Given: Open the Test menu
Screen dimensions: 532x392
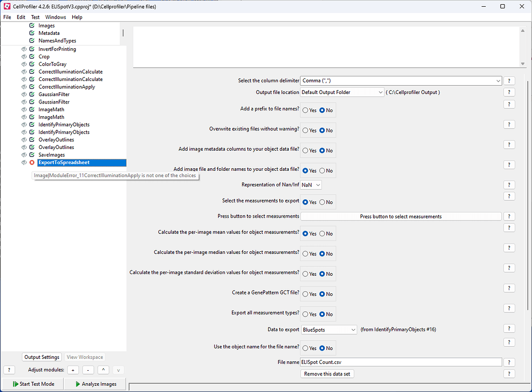Looking at the screenshot, I should click(34, 17).
